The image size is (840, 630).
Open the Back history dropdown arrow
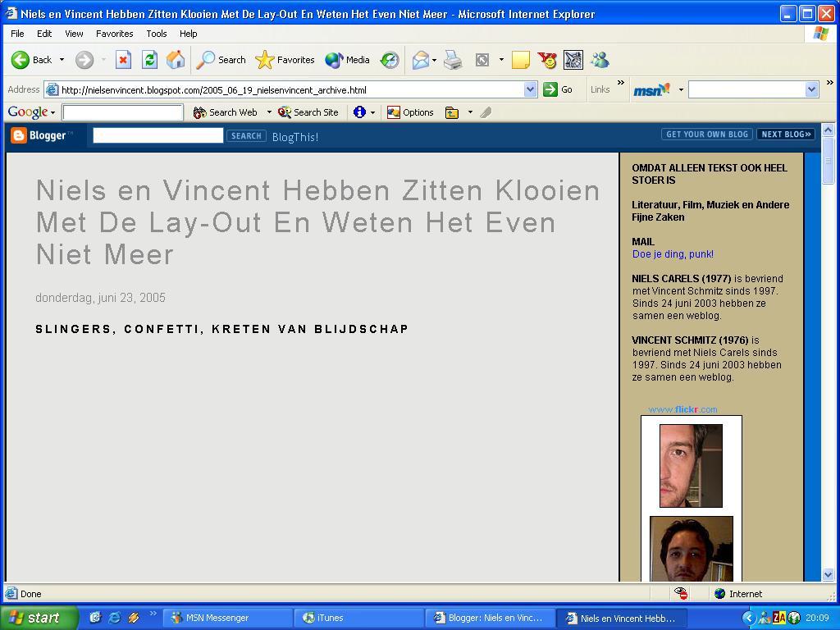pyautogui.click(x=62, y=60)
